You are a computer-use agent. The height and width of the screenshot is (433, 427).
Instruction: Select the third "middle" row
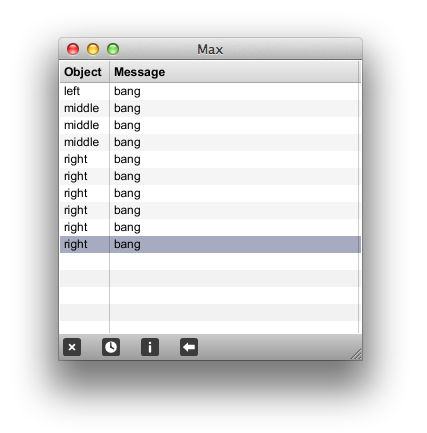pos(210,142)
